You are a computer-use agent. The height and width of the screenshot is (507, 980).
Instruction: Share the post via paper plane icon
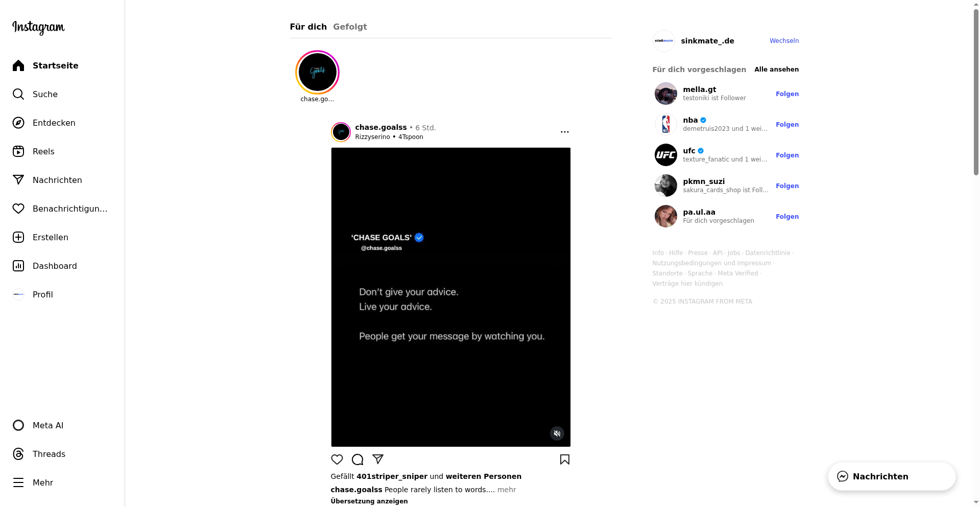(x=378, y=459)
